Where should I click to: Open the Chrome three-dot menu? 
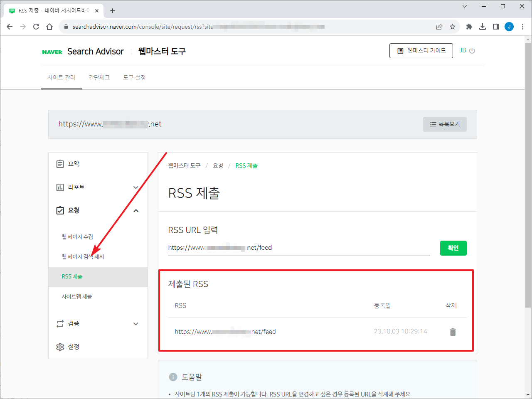click(x=522, y=27)
